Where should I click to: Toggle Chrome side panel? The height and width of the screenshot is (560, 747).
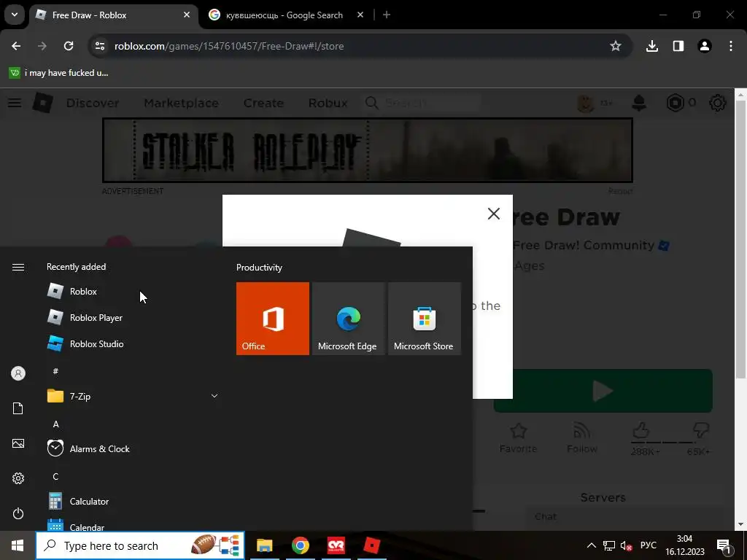pyautogui.click(x=678, y=46)
